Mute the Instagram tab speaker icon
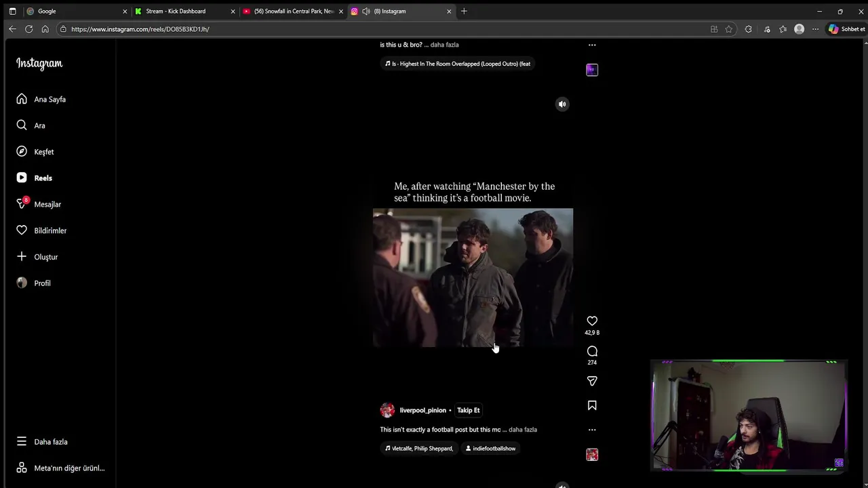 click(x=366, y=12)
